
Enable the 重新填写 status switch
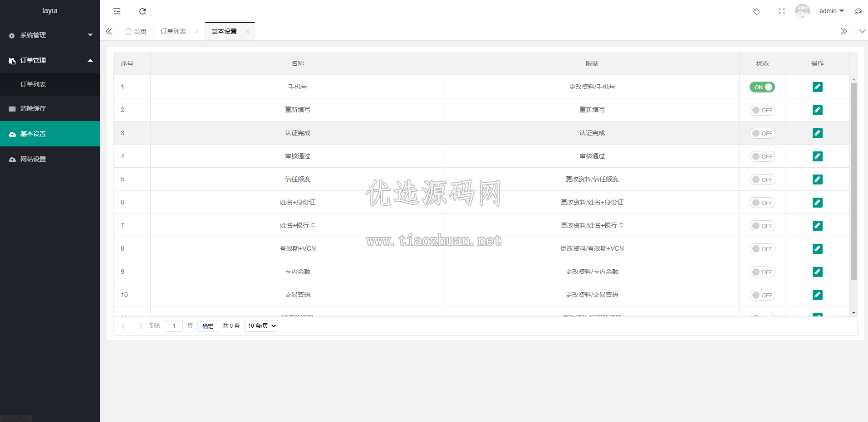(762, 110)
